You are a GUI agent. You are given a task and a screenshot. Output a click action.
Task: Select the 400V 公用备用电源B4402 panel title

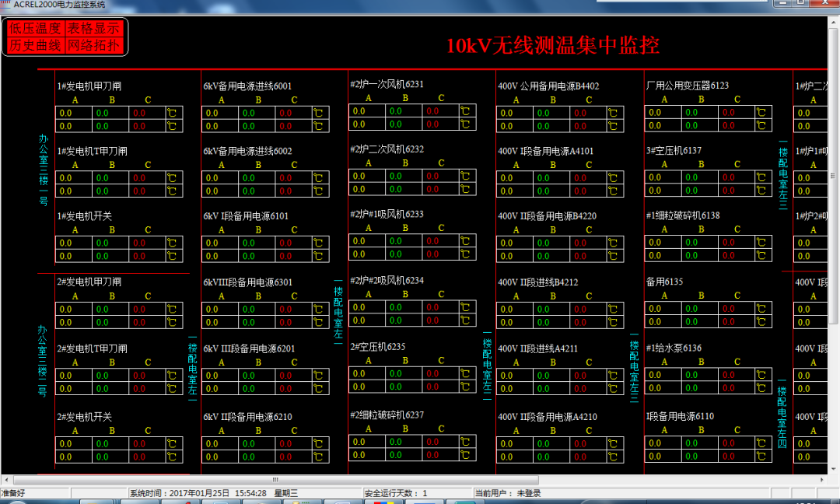pyautogui.click(x=547, y=86)
